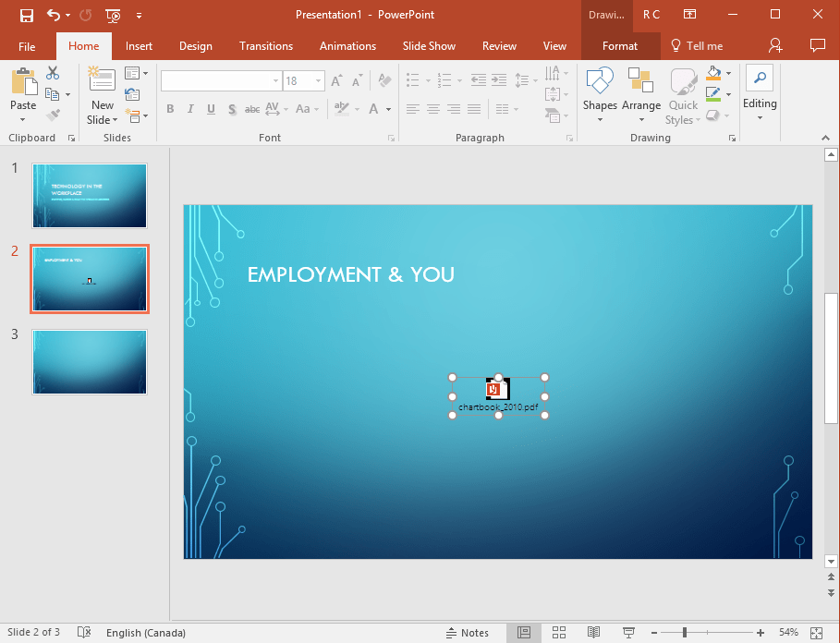Switch to the Design ribbon tab
Screen dimensions: 840x643
point(195,45)
